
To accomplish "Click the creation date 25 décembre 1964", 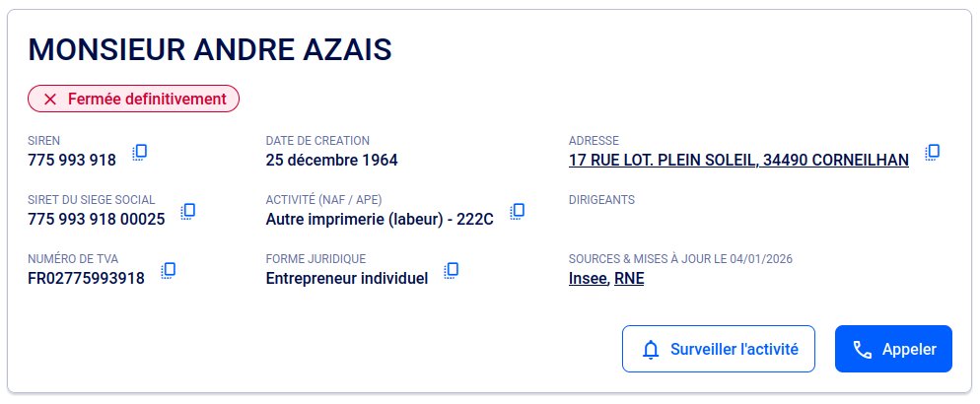I will tap(332, 161).
